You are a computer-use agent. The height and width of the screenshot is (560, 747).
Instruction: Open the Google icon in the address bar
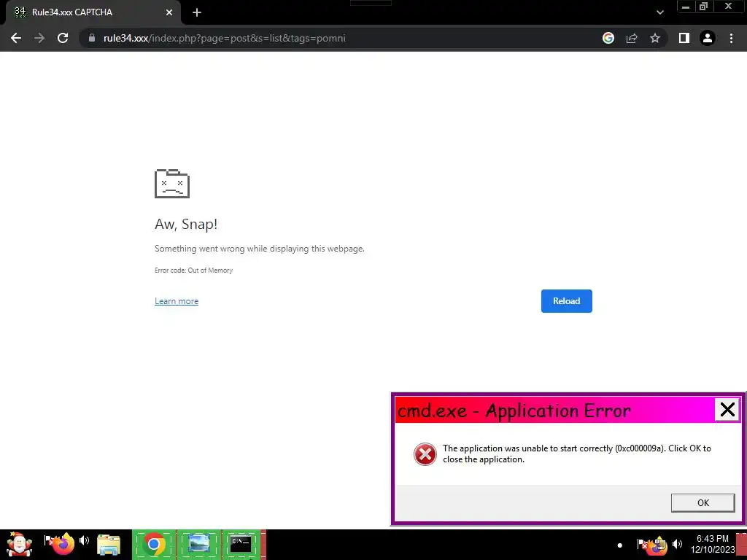[608, 38]
